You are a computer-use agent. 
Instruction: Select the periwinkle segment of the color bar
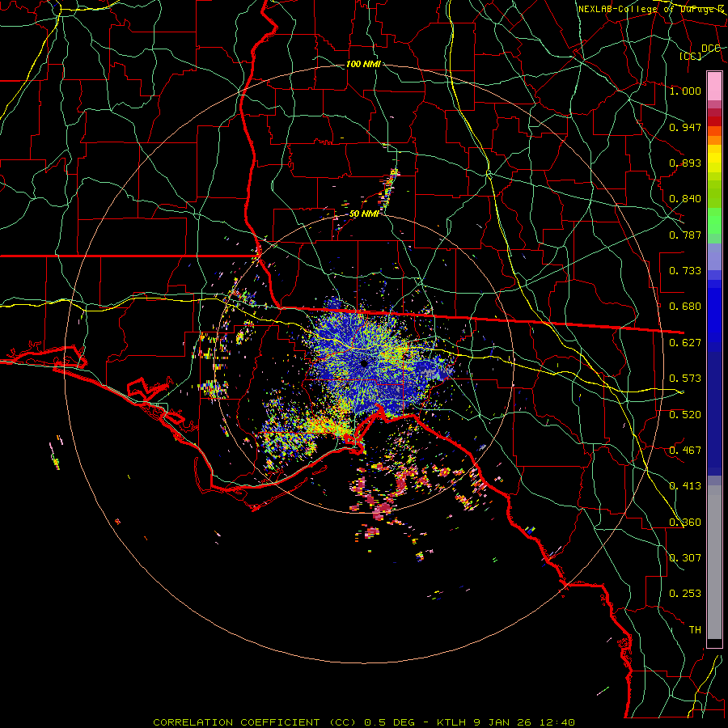(714, 257)
